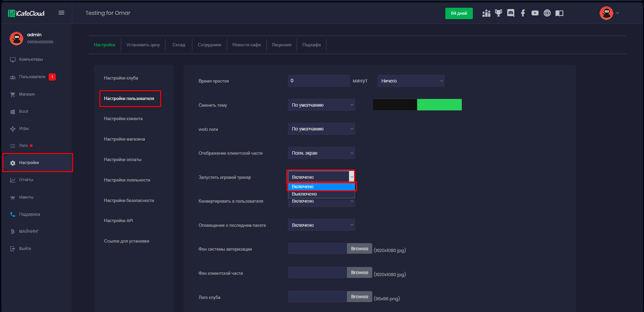
Task: Open the trophy icon in header
Action: tap(498, 13)
